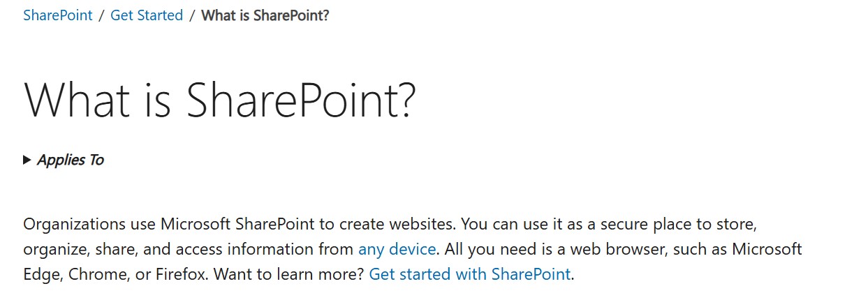Click the slash separator after Get Started
Image resolution: width=868 pixels, height=300 pixels.
[x=192, y=15]
